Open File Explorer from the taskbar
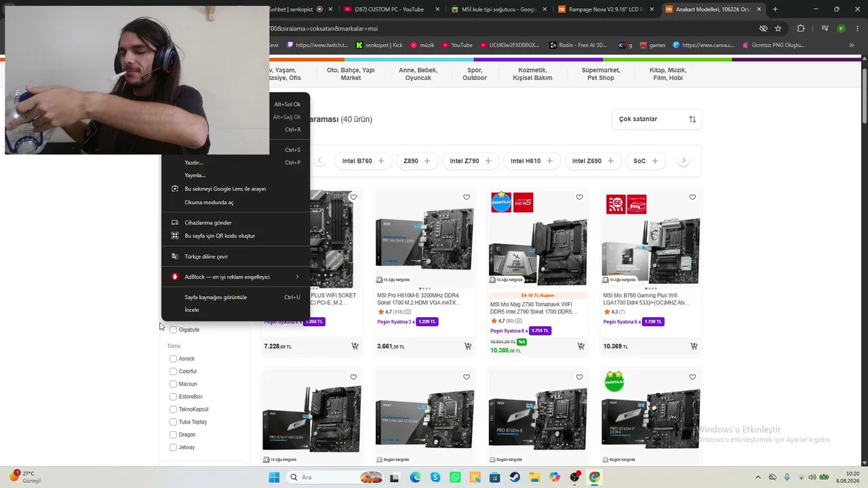868x488 pixels. (534, 477)
